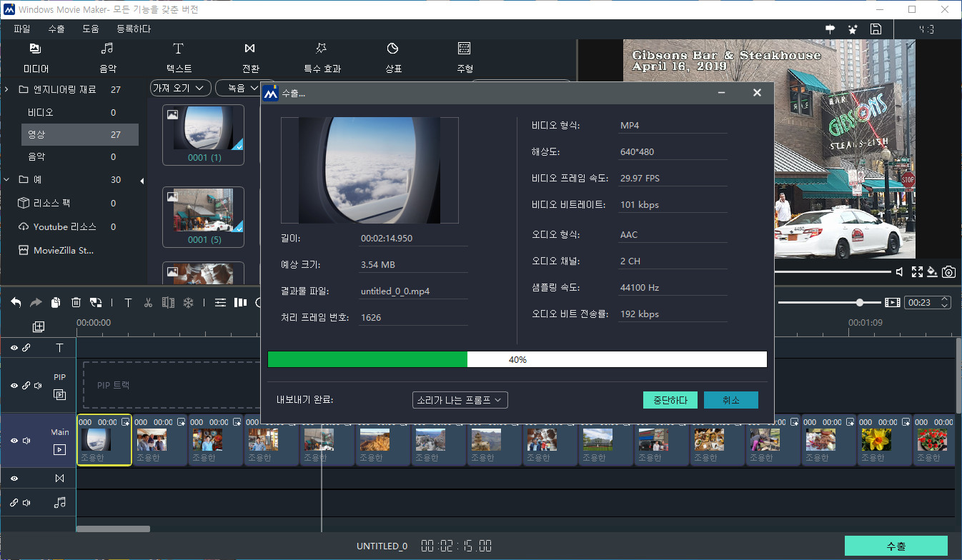The image size is (962, 560).
Task: Click the scissors split icon
Action: (x=148, y=303)
